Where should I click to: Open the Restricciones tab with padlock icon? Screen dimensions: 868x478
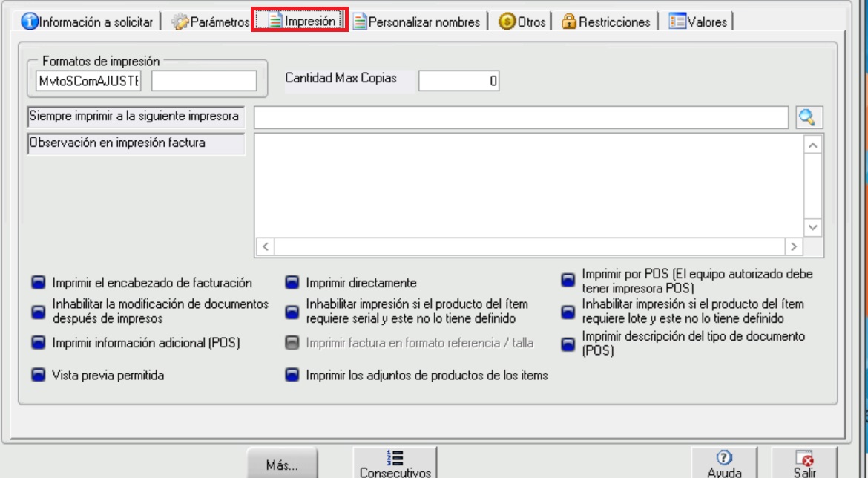[x=605, y=22]
